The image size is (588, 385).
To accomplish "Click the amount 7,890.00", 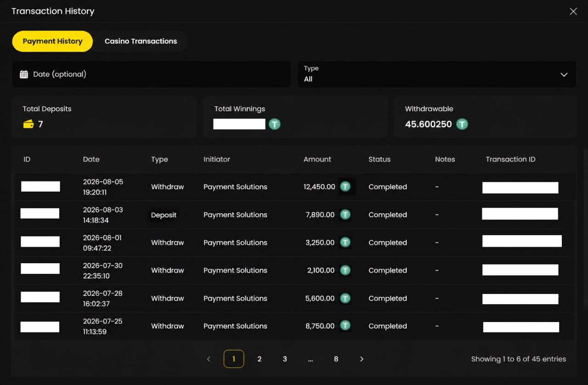I will tap(320, 215).
